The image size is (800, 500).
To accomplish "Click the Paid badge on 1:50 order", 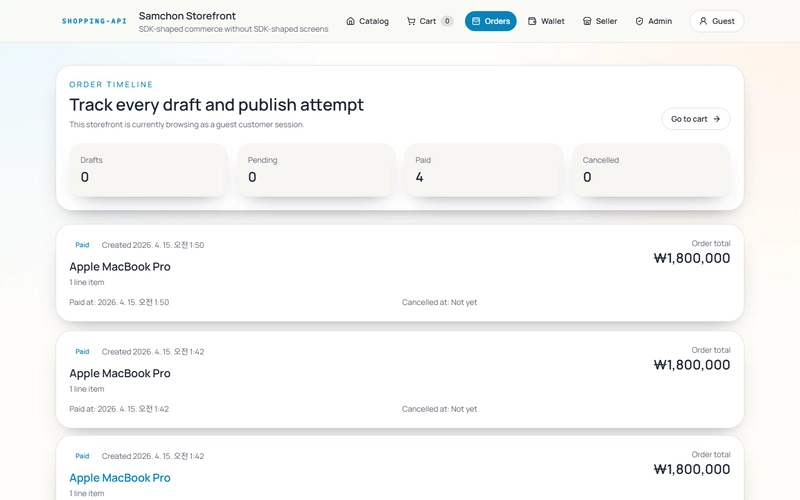I will 82,245.
